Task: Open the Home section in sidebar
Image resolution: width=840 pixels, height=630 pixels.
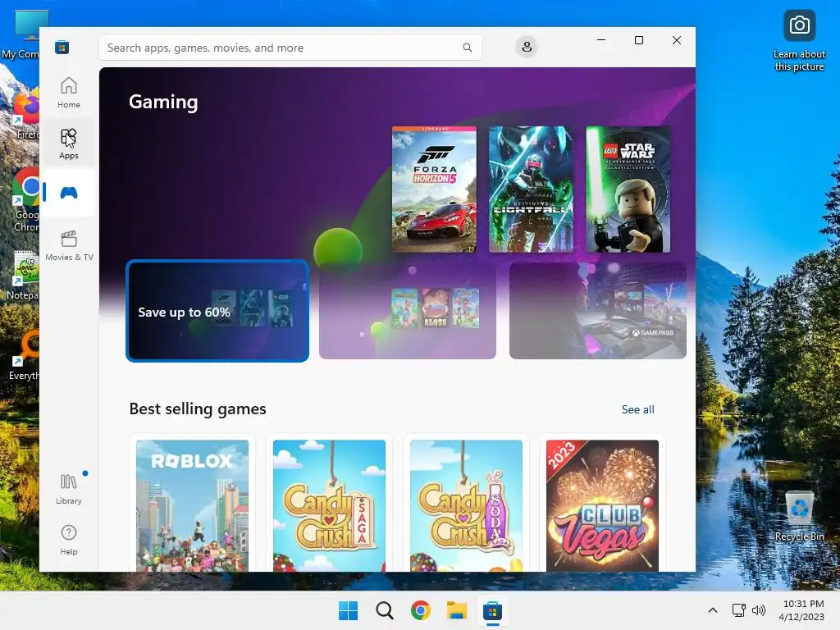Action: pyautogui.click(x=69, y=93)
